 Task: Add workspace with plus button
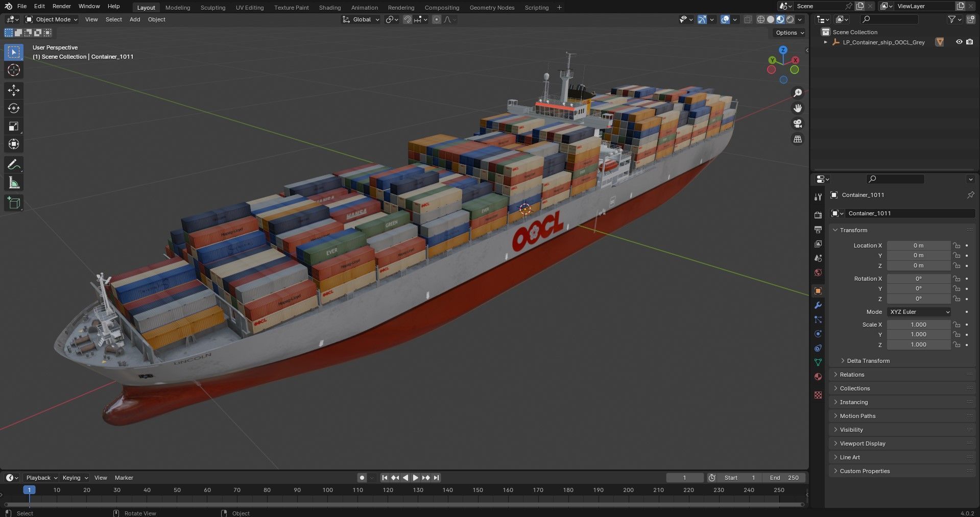(559, 8)
